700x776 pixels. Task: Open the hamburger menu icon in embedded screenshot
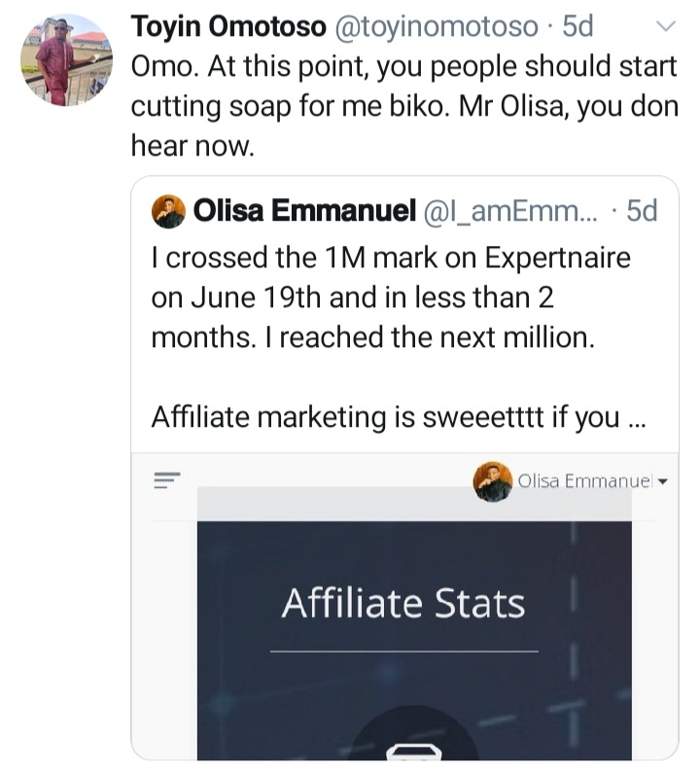pos(166,480)
